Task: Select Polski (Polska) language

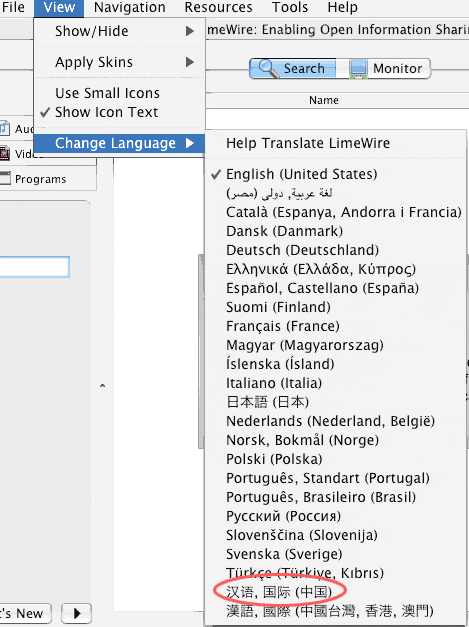Action: point(335,459)
